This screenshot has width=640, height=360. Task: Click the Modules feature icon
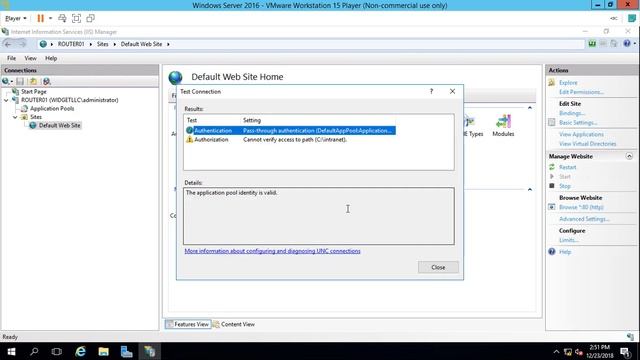[503, 125]
